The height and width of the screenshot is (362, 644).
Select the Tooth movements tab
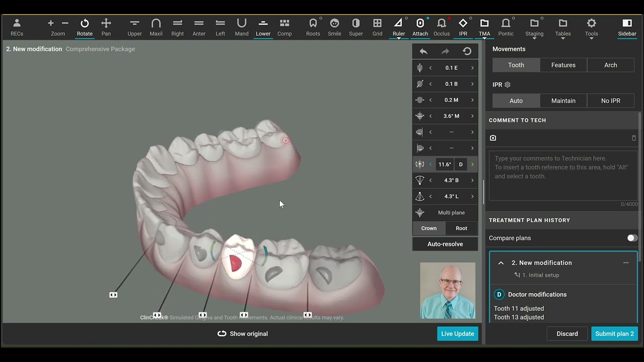click(x=516, y=65)
